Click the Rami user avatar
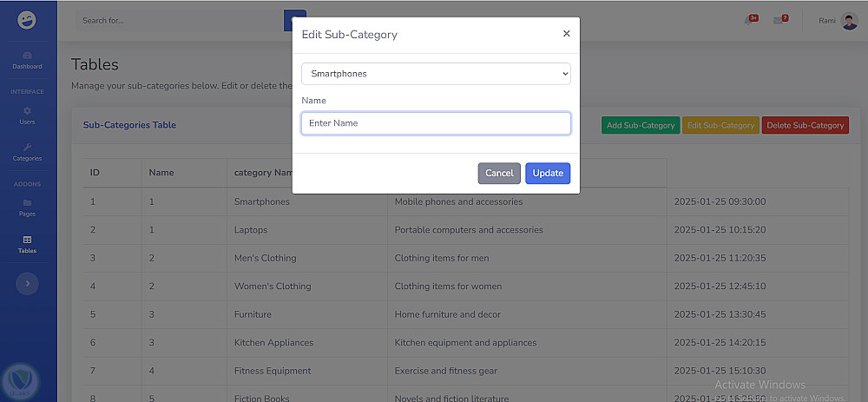Image resolution: width=868 pixels, height=402 pixels. pyautogui.click(x=849, y=21)
